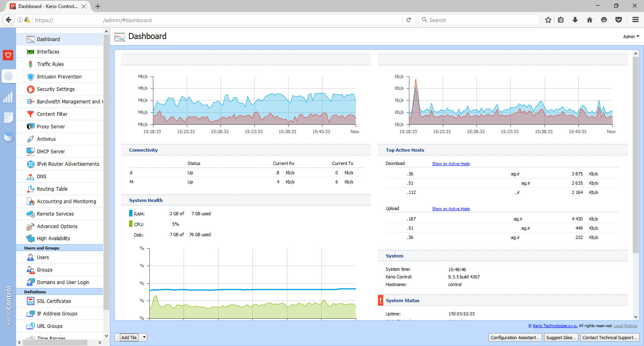Click the URL Groups globe icon
Viewport: 644px width, 346px height.
click(31, 326)
